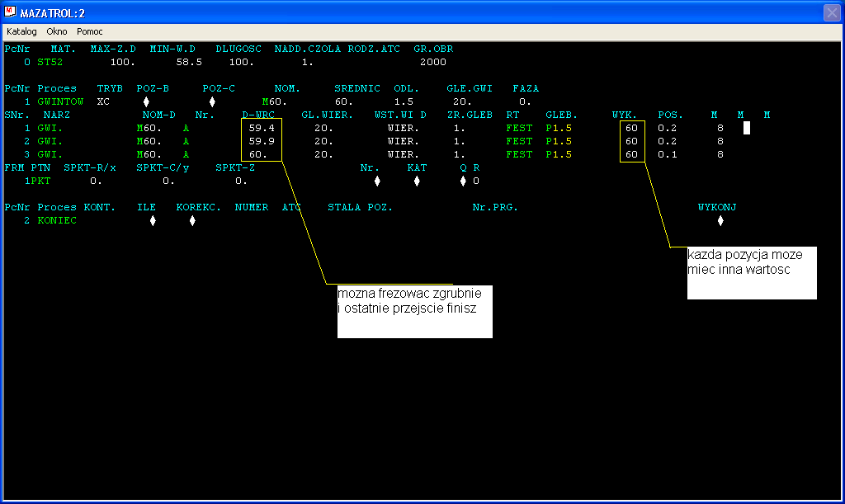845x504 pixels.
Task: Click the MAZATROL title bar app icon
Action: [10, 12]
